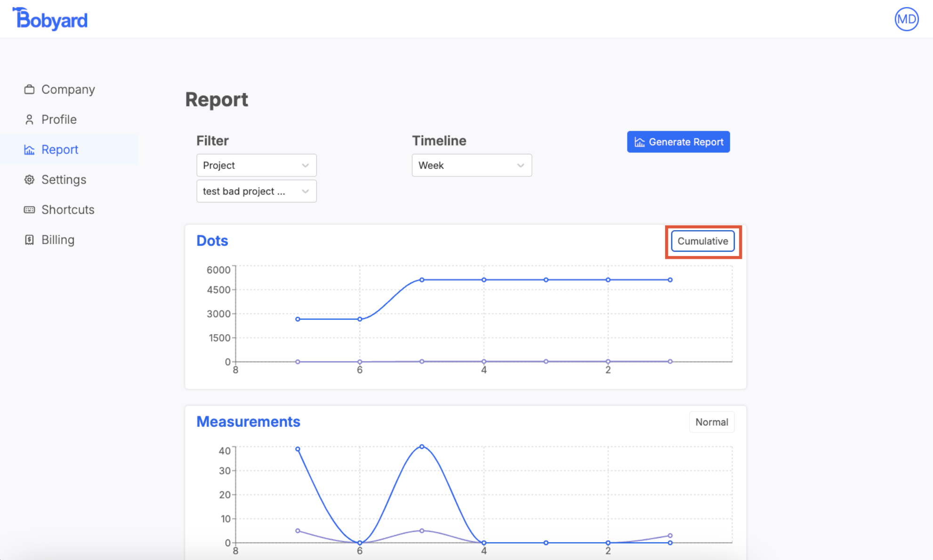Viewport: 933px width, 560px height.
Task: Open the Shortcuts page link
Action: pyautogui.click(x=68, y=210)
